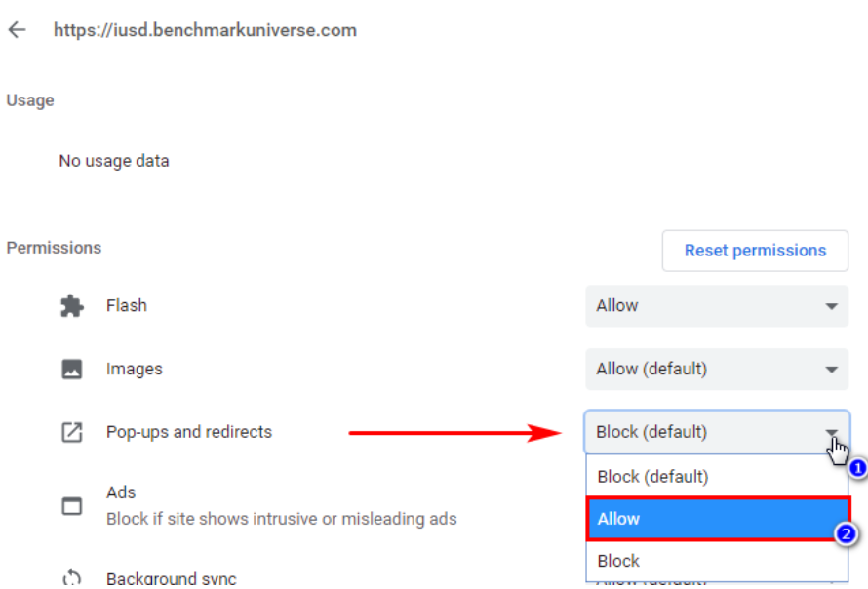The width and height of the screenshot is (868, 589).
Task: Click the Pop-ups and redirects label
Action: coord(189,432)
